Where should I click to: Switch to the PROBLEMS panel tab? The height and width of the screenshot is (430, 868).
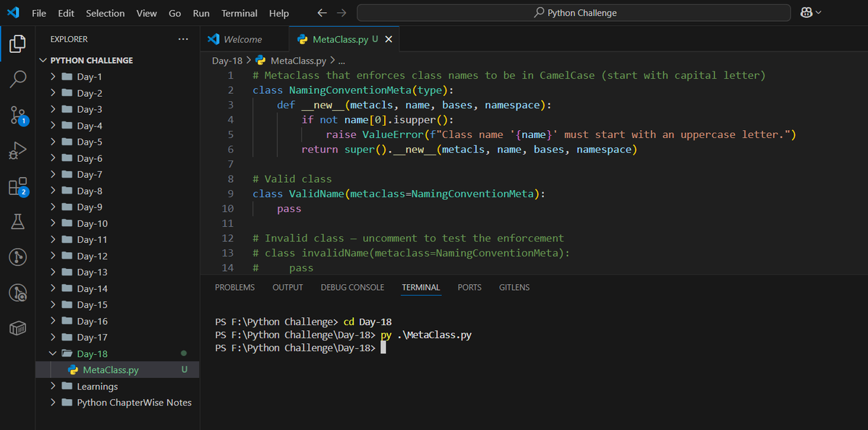click(x=235, y=287)
